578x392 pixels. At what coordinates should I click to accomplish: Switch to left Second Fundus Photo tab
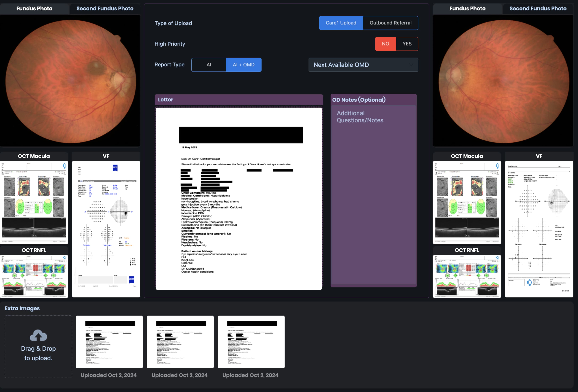pos(105,9)
